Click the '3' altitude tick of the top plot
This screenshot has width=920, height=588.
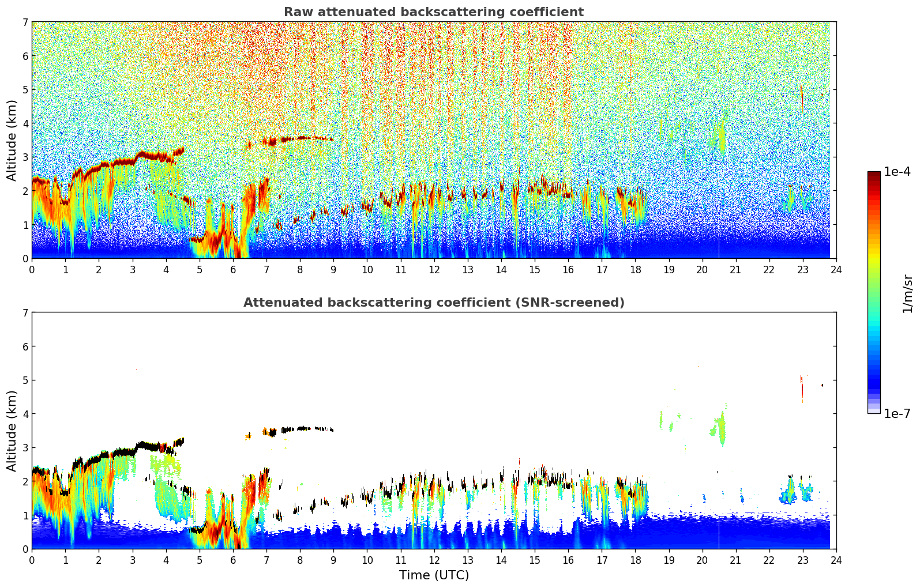(x=25, y=157)
